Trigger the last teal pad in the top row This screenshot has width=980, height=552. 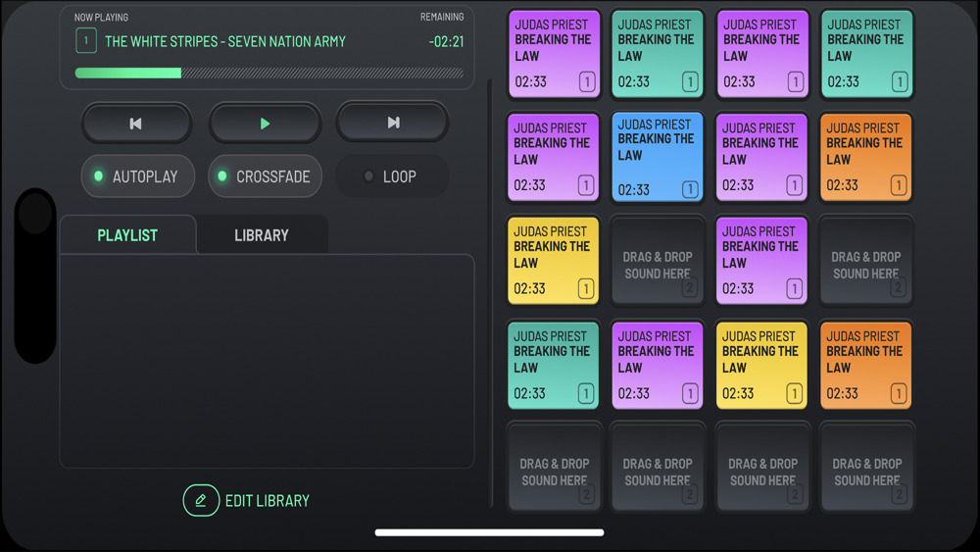click(867, 54)
